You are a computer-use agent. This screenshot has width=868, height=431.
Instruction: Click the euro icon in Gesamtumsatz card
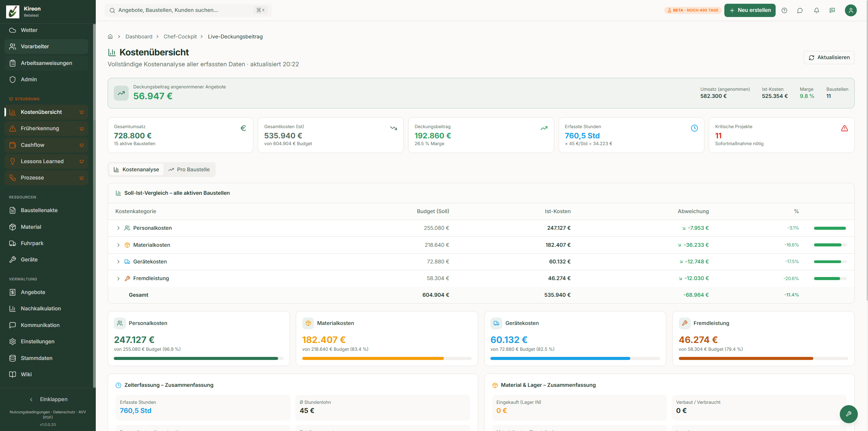pyautogui.click(x=243, y=128)
